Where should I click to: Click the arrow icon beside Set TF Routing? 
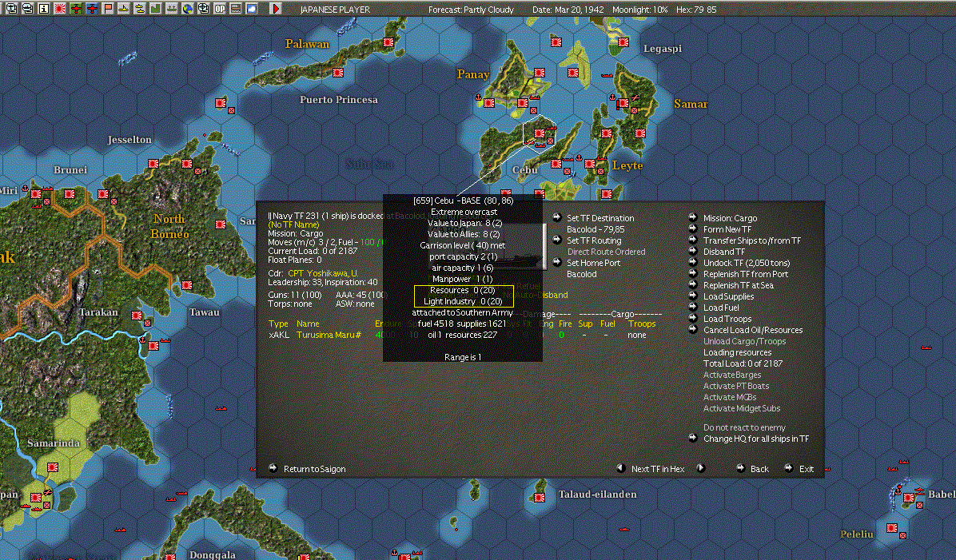556,240
